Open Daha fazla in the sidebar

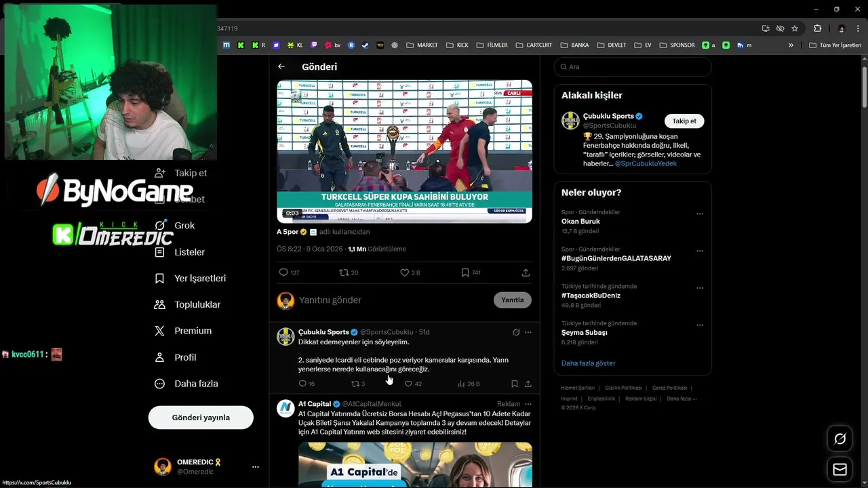pyautogui.click(x=186, y=384)
